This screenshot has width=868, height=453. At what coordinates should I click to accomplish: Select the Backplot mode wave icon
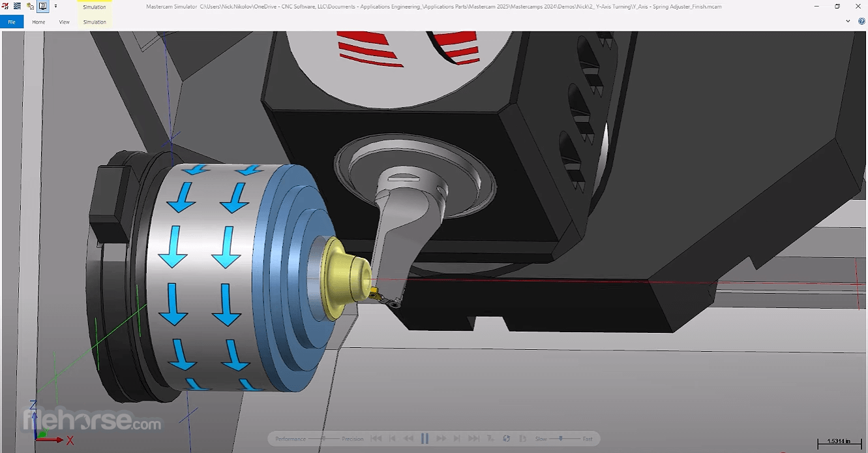(17, 6)
